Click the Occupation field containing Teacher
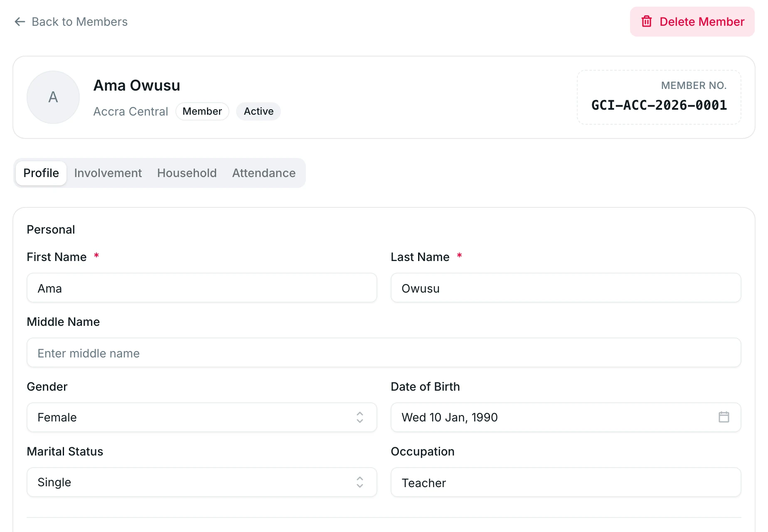The image size is (768, 532). point(566,482)
